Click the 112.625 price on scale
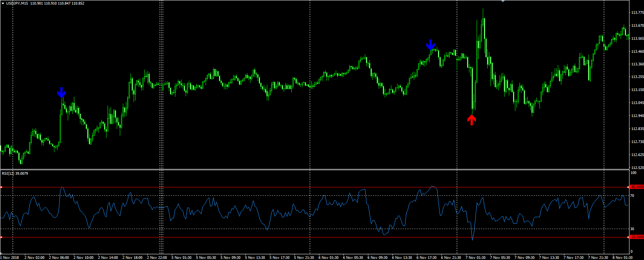The image size is (644, 260). click(x=637, y=155)
